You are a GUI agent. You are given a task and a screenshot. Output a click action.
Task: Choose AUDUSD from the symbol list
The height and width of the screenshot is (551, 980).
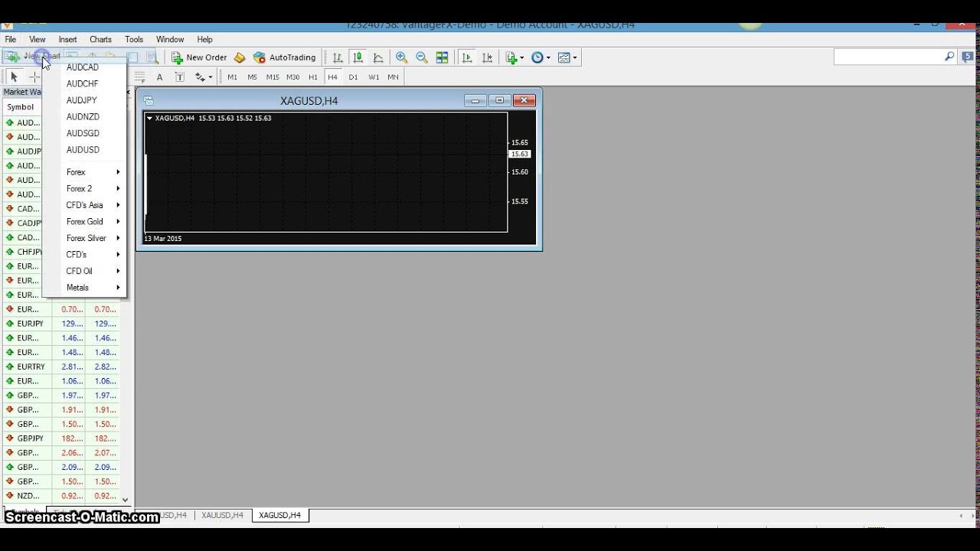(x=84, y=150)
